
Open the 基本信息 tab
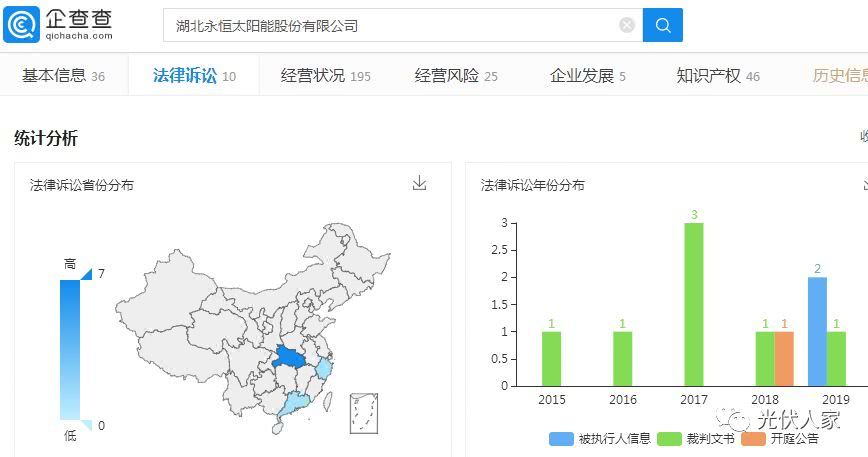63,76
